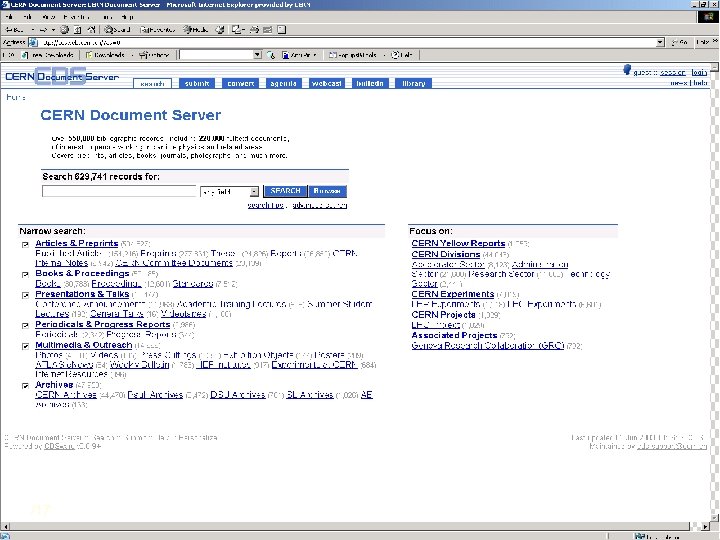
Task: Click into the main search text field
Action: pos(119,191)
